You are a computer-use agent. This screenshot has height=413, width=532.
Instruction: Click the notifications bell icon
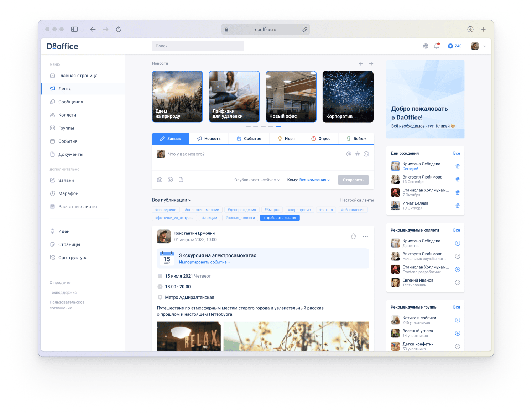(436, 46)
